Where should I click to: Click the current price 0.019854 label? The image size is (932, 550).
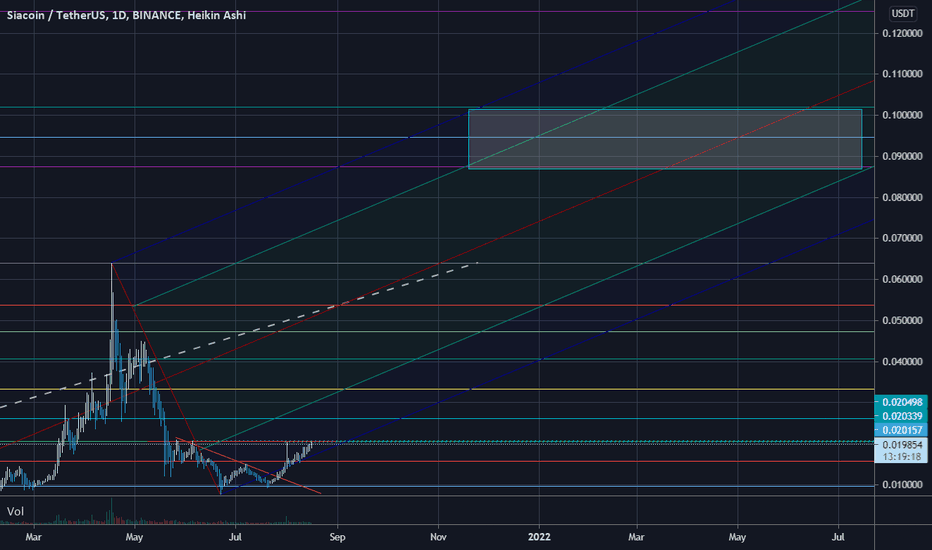(902, 445)
